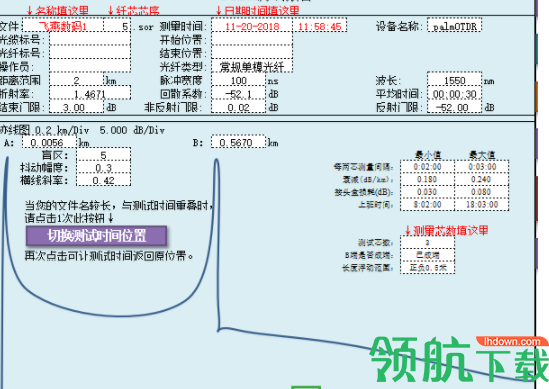Click the 最小值 column header
Screen dimensions: 549x389
click(428, 154)
